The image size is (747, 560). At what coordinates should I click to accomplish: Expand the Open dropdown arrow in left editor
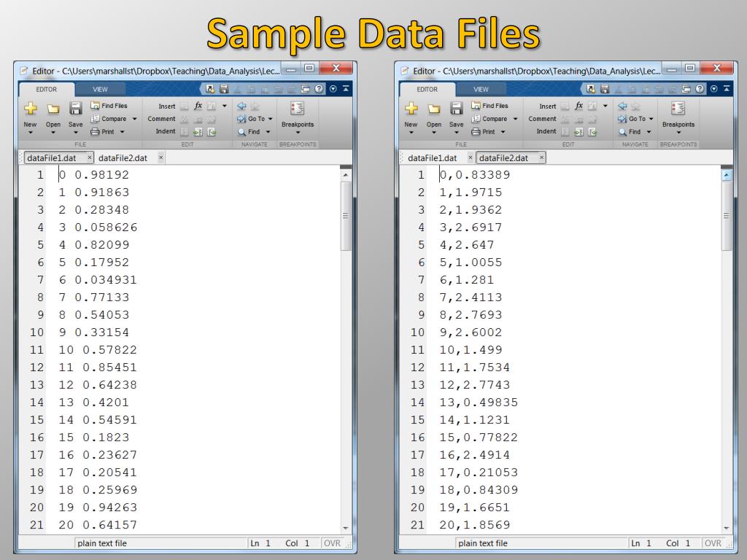click(53, 133)
